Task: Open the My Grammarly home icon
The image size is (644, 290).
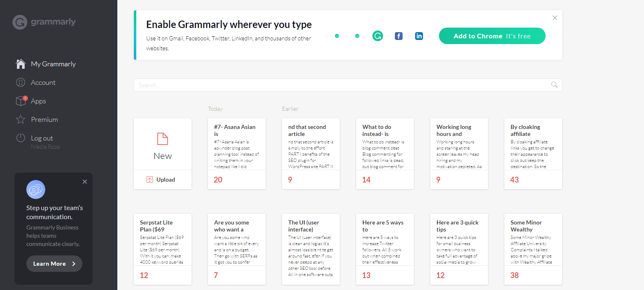Action: click(21, 64)
